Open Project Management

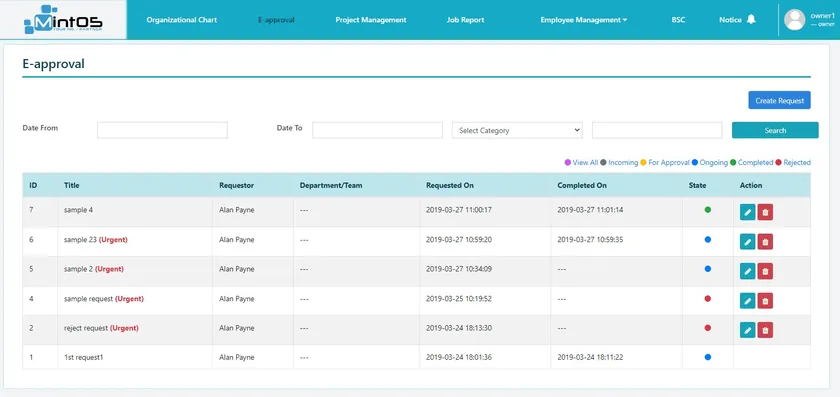tap(371, 20)
